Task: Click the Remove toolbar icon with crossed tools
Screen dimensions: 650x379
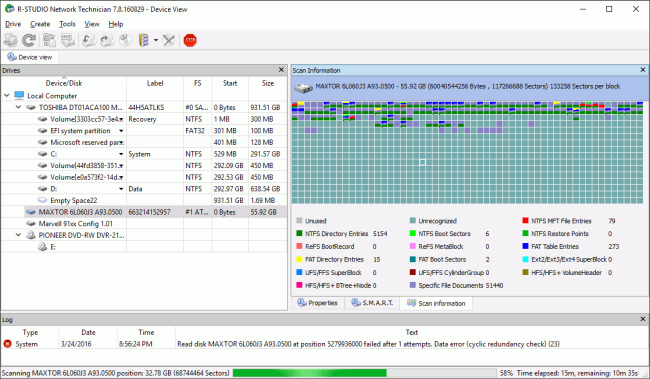Action: [x=169, y=40]
